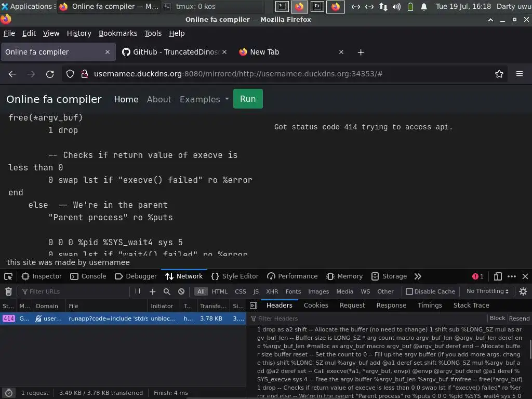The image size is (532, 399).
Task: Collapse the request details pane toggle
Action: tap(254, 305)
